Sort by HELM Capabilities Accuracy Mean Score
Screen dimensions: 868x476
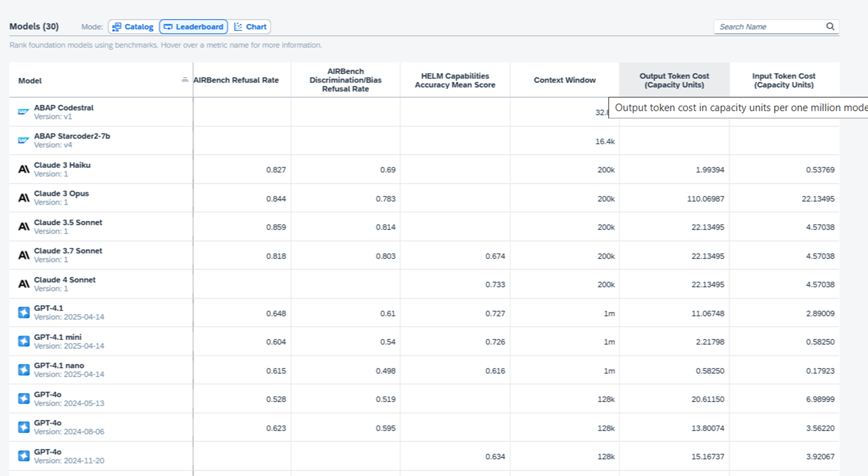(455, 80)
